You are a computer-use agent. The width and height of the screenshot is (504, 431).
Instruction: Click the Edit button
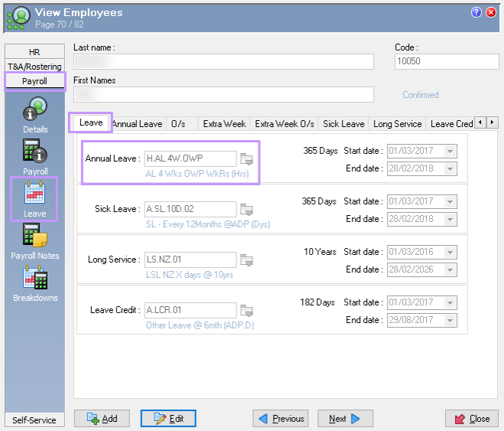coord(168,419)
